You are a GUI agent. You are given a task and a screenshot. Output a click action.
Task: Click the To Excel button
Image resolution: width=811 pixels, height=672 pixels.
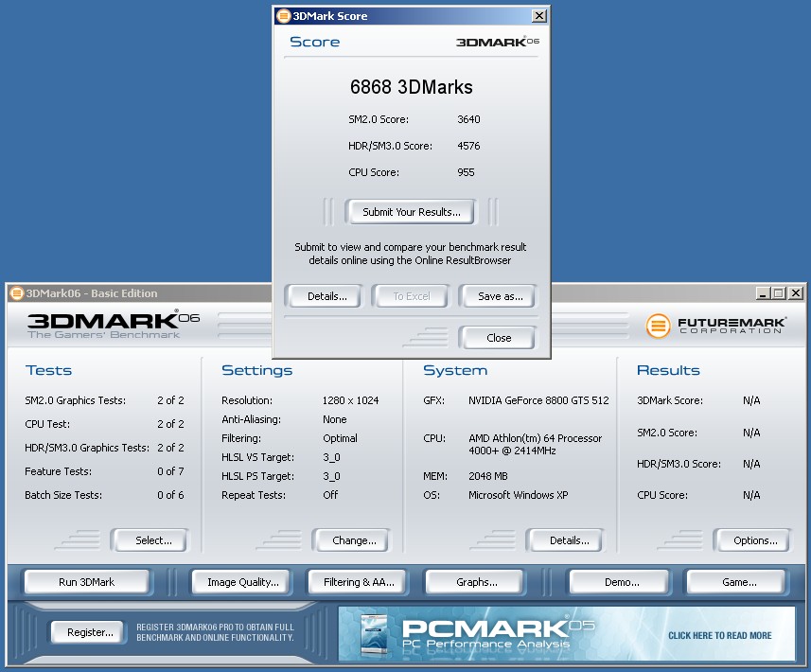tap(412, 296)
